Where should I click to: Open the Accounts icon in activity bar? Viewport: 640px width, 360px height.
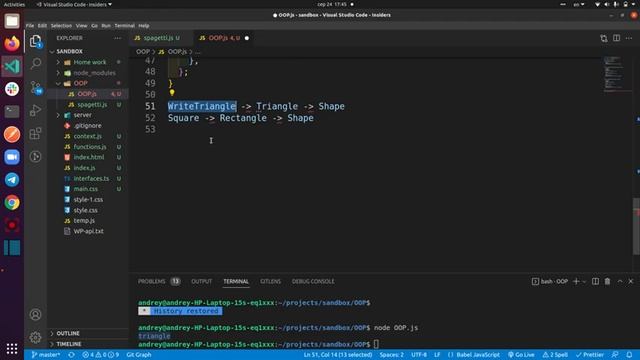[x=36, y=315]
